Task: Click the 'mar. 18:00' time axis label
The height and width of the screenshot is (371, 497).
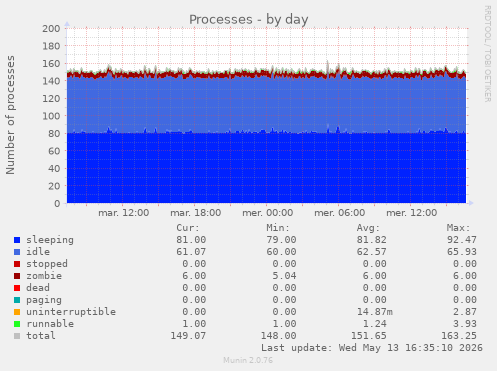Action: coord(196,213)
